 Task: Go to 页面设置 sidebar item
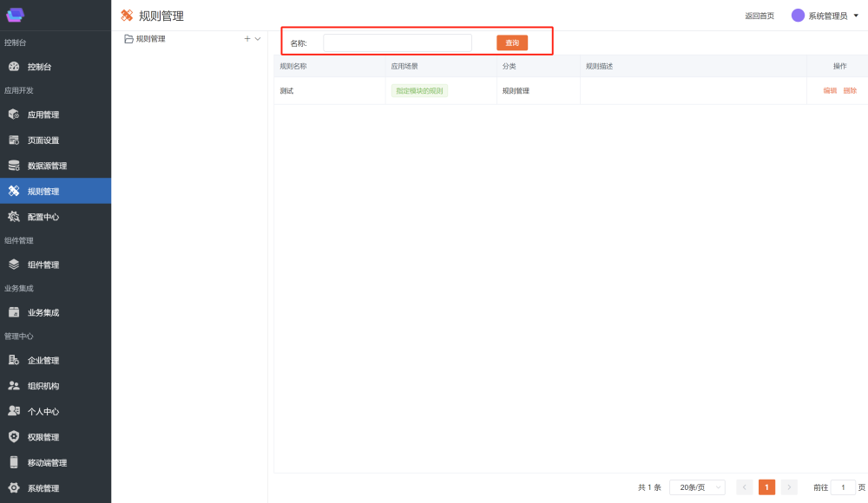coord(43,140)
